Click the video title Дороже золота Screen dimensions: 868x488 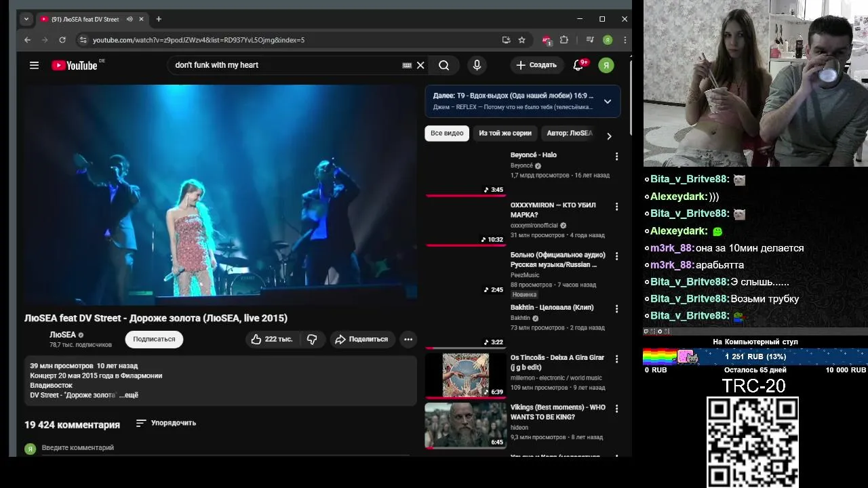pos(156,318)
